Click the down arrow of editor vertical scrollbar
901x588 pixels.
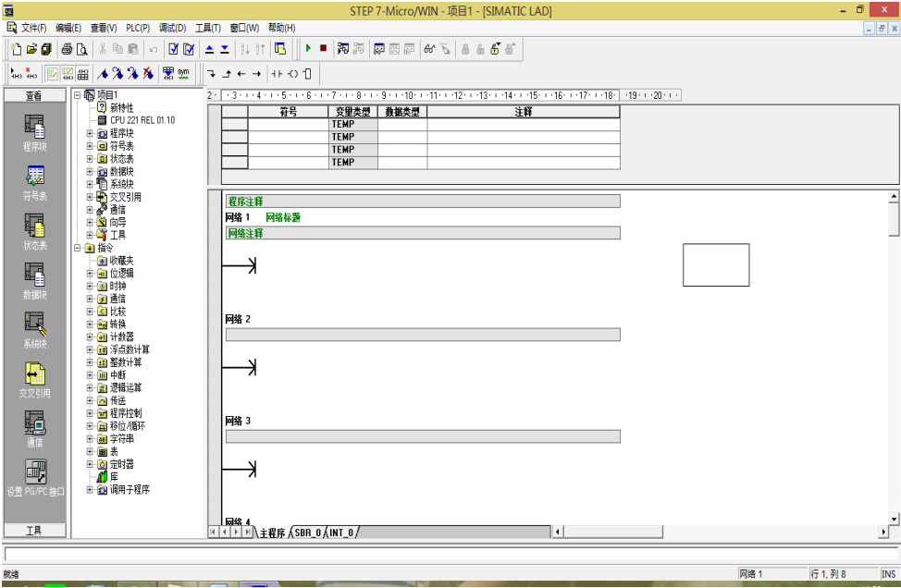click(894, 519)
